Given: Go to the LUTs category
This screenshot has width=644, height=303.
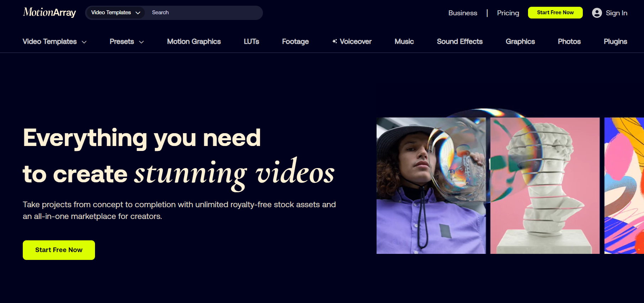Looking at the screenshot, I should 251,42.
